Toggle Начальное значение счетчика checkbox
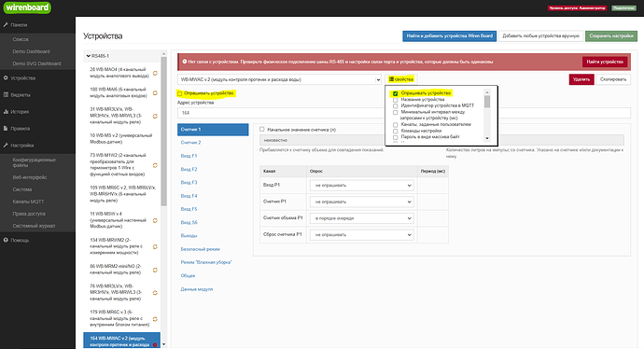Image resolution: width=644 pixels, height=349 pixels. click(x=261, y=130)
